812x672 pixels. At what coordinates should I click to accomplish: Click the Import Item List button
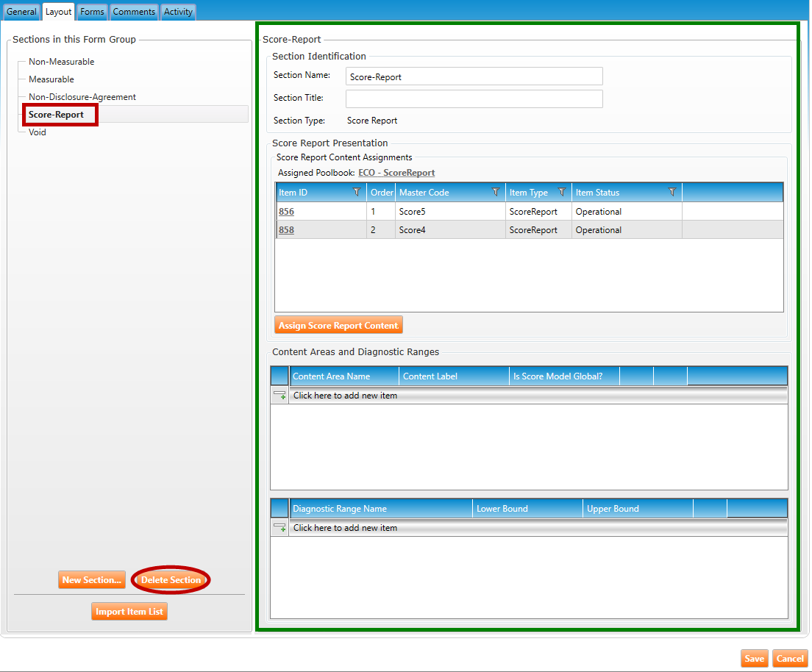(129, 612)
